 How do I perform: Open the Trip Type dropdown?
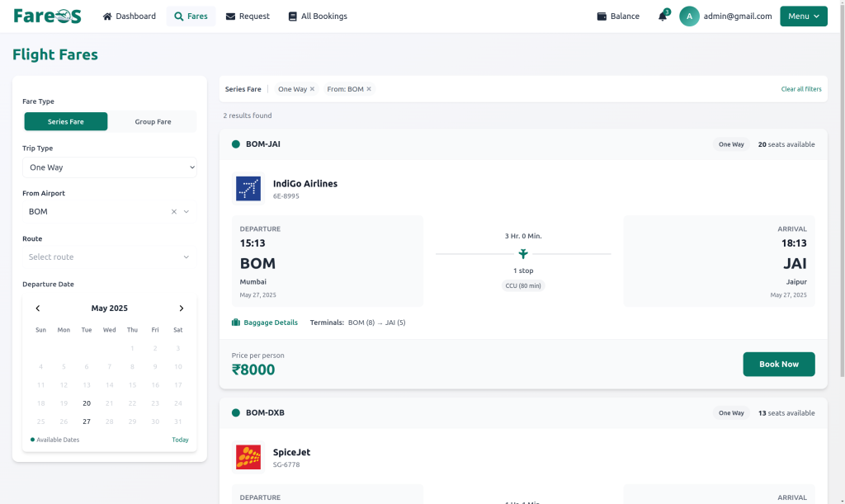(x=110, y=167)
